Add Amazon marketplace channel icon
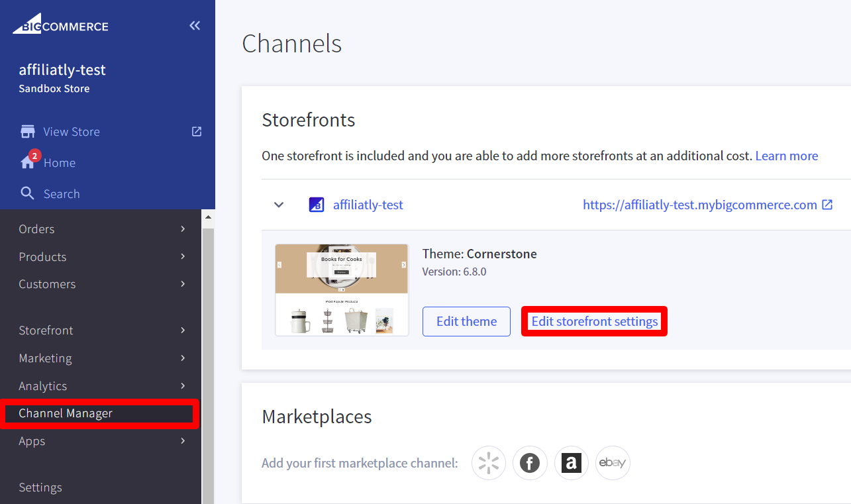This screenshot has width=851, height=504. point(571,463)
